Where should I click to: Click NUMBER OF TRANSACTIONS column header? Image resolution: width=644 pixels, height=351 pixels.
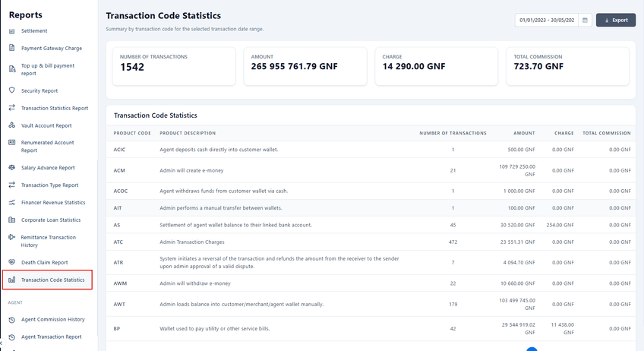453,133
